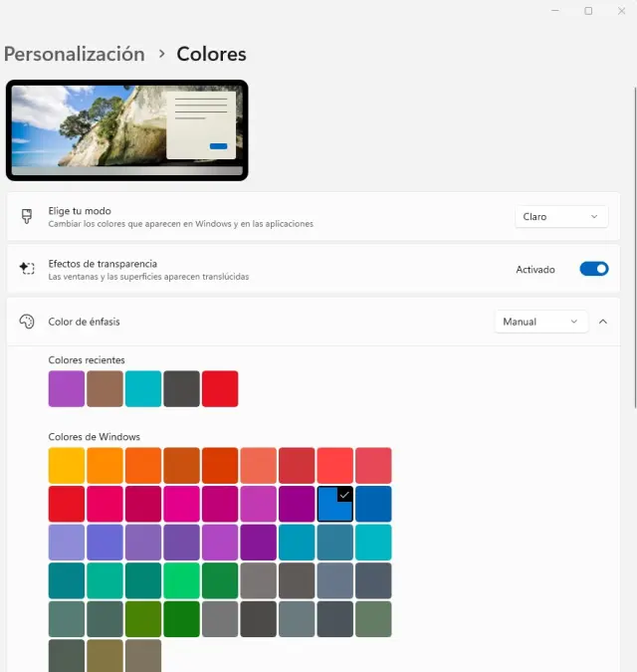Open the Claro mode dropdown
The height and width of the screenshot is (672, 637).
pyautogui.click(x=561, y=217)
